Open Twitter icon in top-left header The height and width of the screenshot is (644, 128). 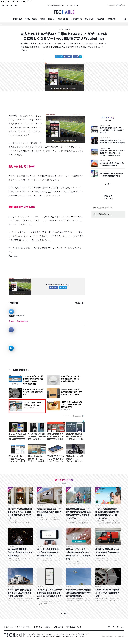[7, 5]
